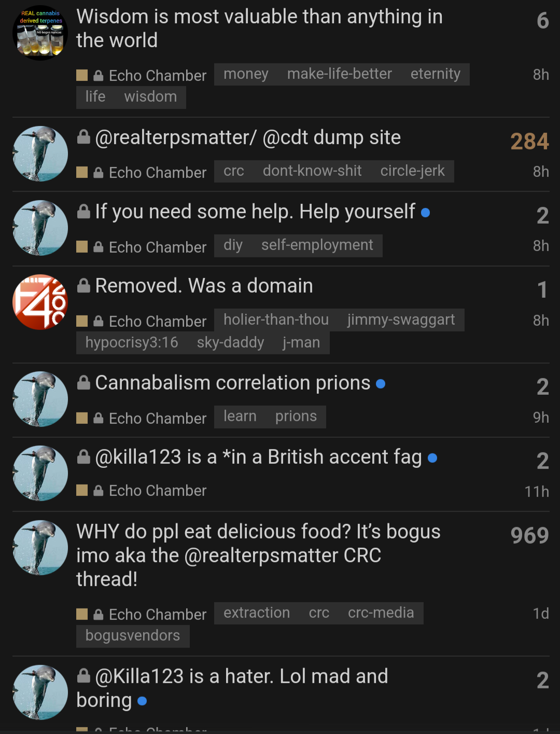This screenshot has width=560, height=734.
Task: Open the cannabis terpenes avatar on the Wisdom topic
Action: [x=40, y=33]
